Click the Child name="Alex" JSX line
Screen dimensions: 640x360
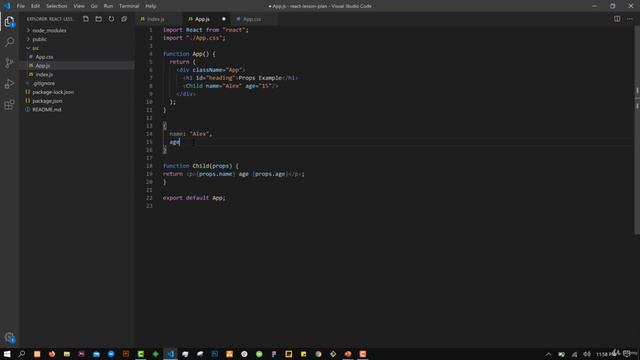231,86
